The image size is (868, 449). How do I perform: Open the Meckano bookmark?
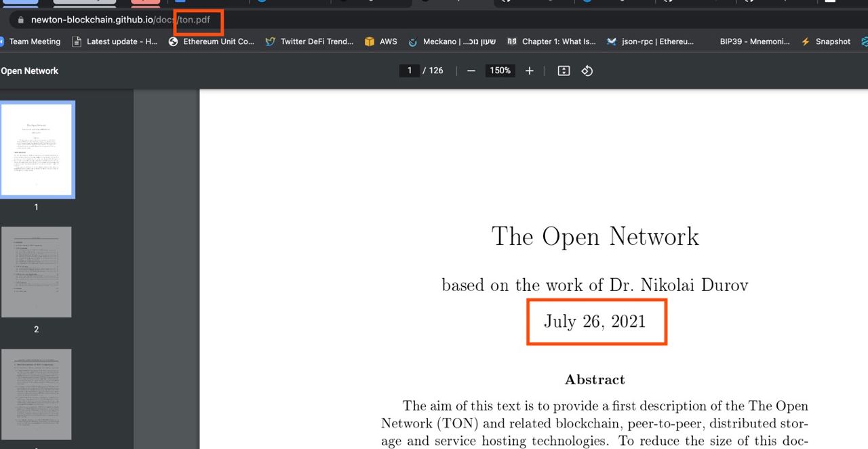[452, 41]
